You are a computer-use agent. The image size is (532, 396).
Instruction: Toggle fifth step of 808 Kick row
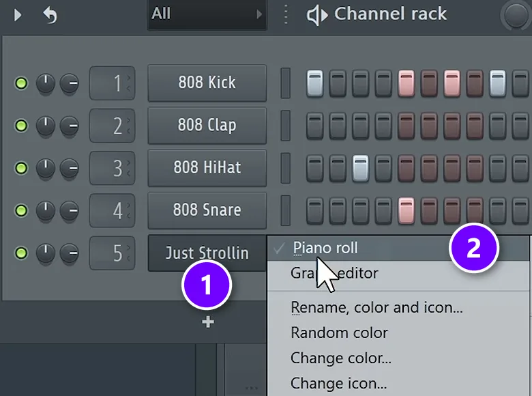[406, 83]
